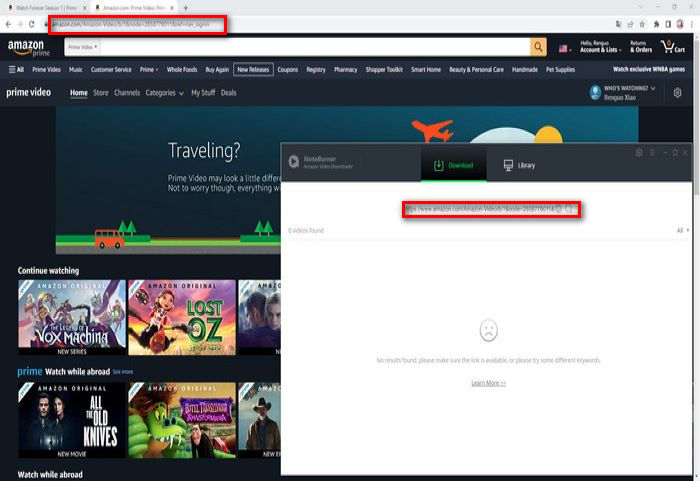
Task: Open the Amazon cart icon
Action: [x=673, y=47]
